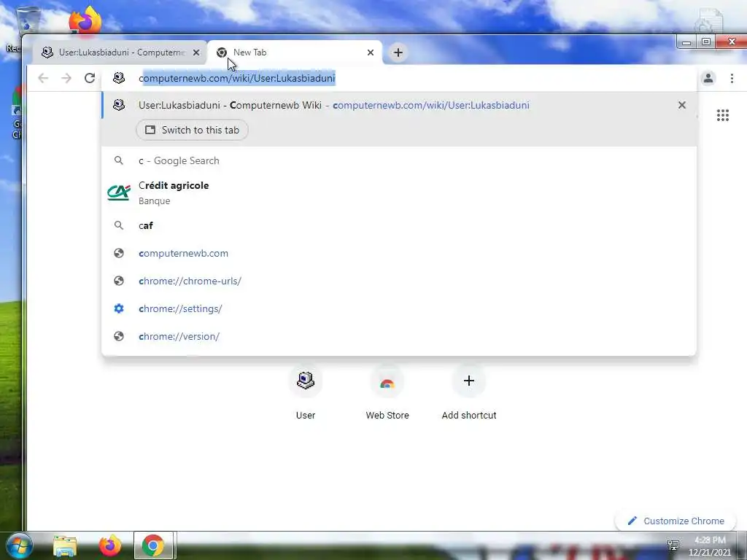Click the browser forward arrow

[x=66, y=78]
